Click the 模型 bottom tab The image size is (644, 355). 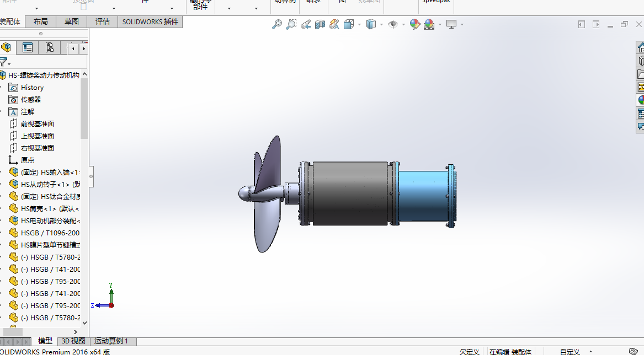pyautogui.click(x=45, y=341)
